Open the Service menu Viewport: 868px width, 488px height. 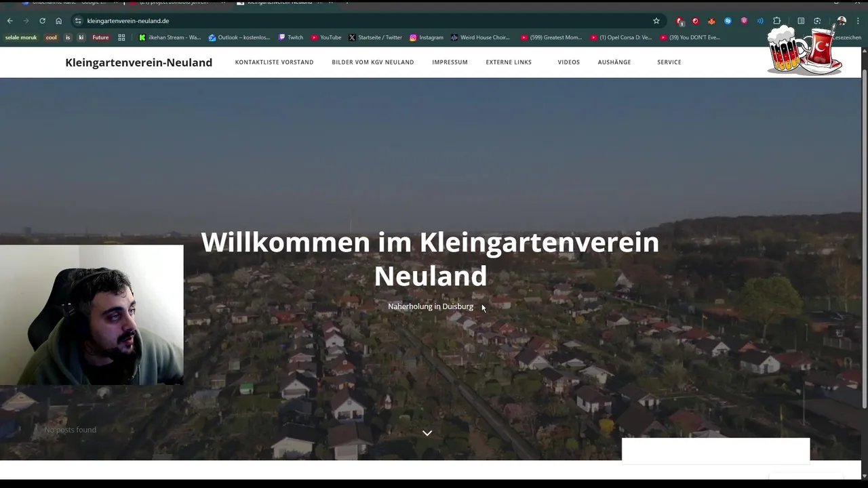[x=669, y=62]
